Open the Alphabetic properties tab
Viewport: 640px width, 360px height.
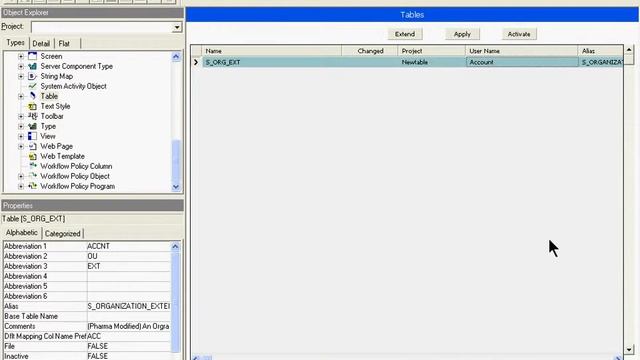[22, 233]
